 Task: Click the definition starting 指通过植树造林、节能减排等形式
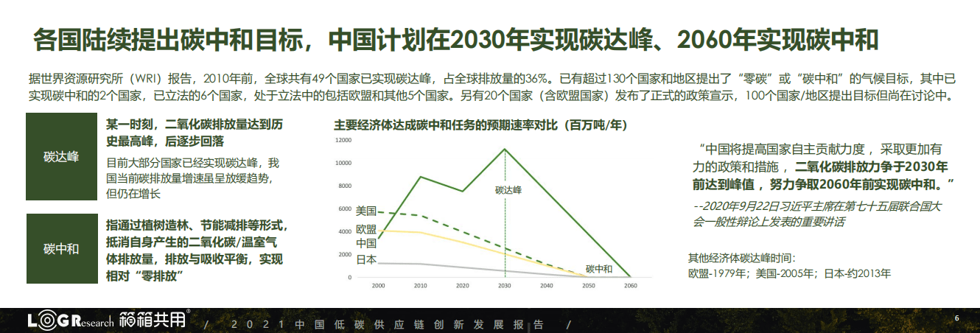196,249
